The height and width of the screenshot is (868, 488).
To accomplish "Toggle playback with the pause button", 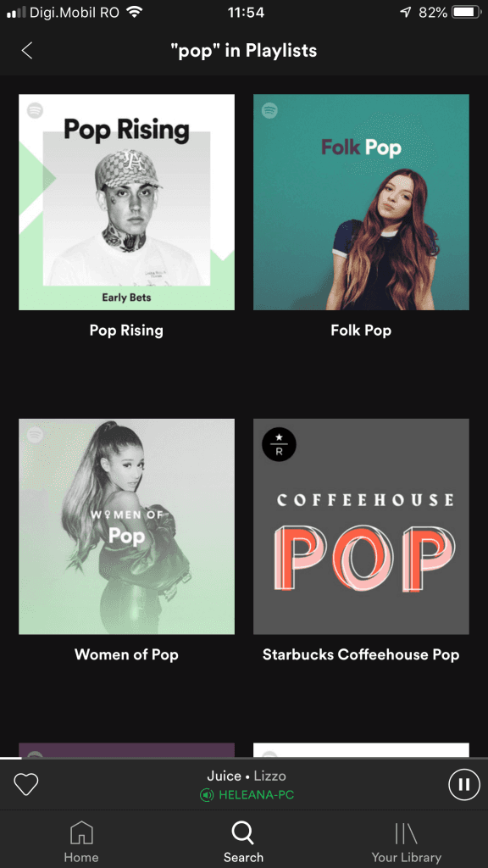I will click(463, 784).
